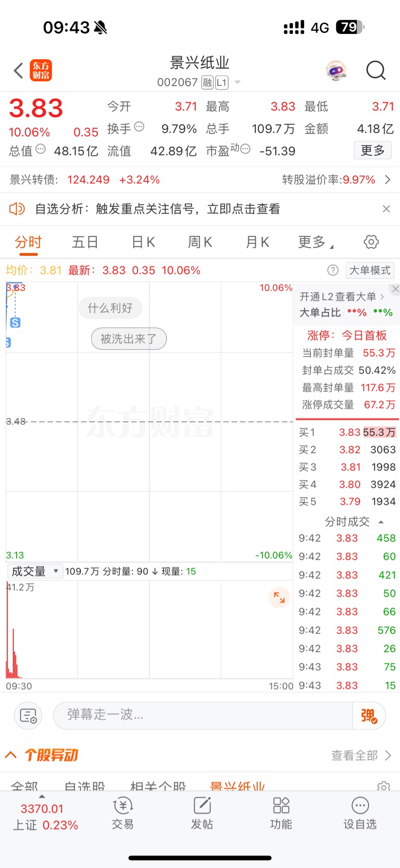
Task: Tap the 东方财富 orange logo
Action: click(x=41, y=70)
